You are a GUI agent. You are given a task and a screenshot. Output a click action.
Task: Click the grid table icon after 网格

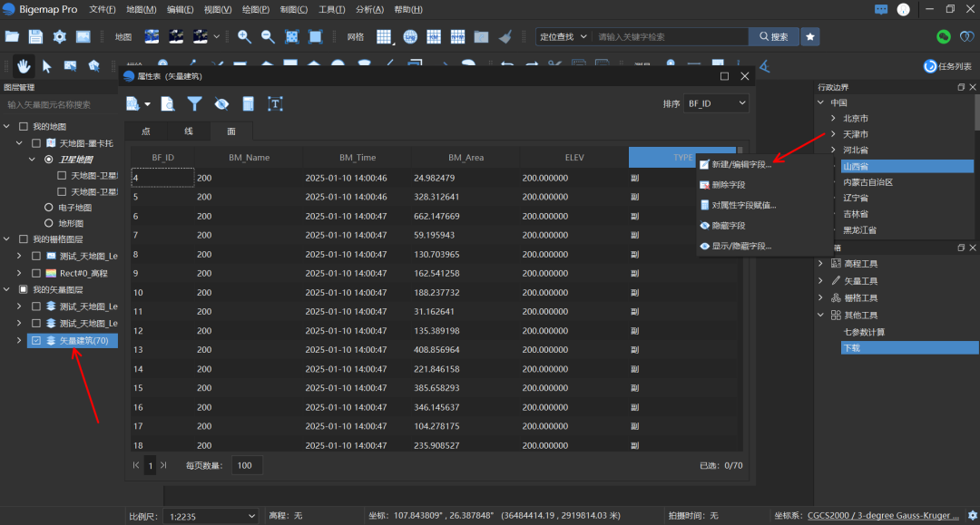pyautogui.click(x=385, y=37)
